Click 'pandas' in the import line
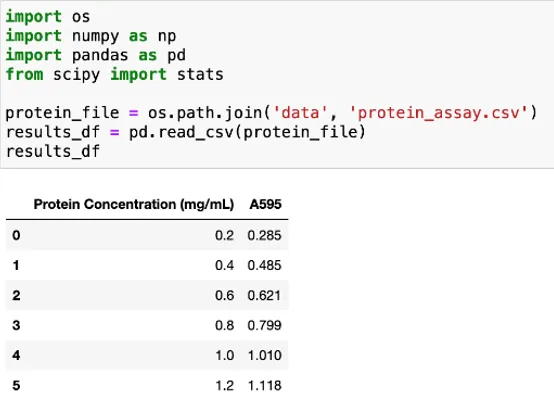 (x=100, y=55)
